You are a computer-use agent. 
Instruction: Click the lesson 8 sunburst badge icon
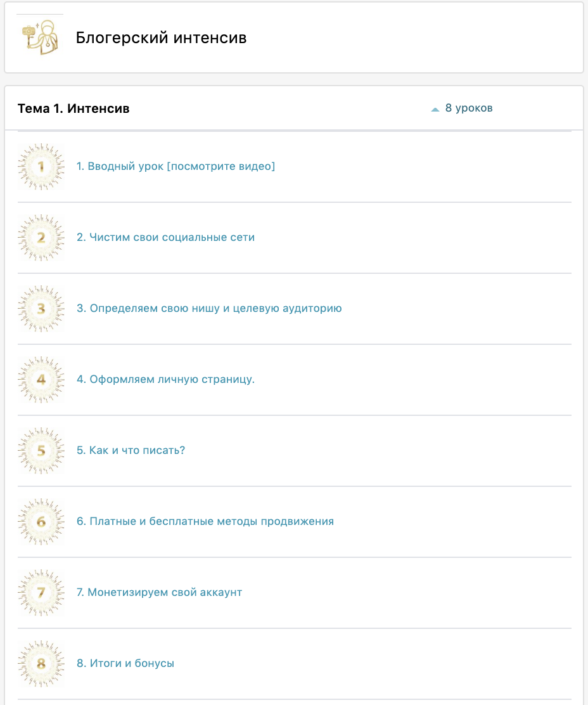tap(41, 664)
